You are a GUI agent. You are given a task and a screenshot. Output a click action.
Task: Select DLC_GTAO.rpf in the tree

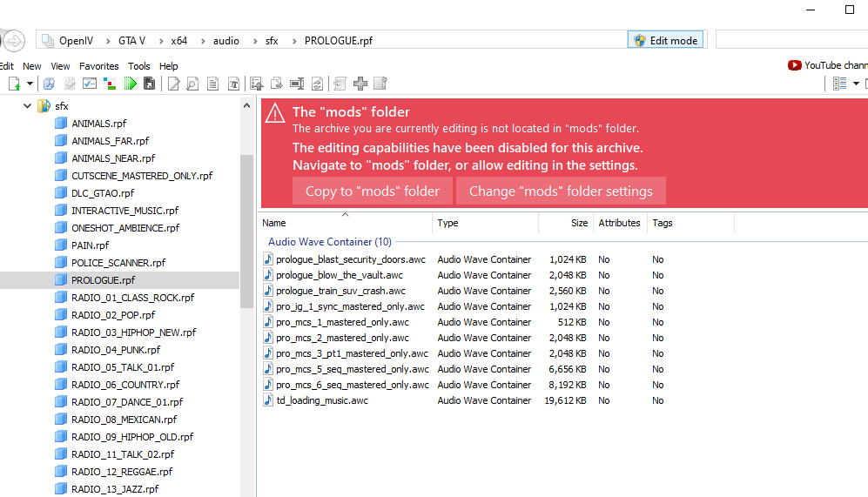103,193
